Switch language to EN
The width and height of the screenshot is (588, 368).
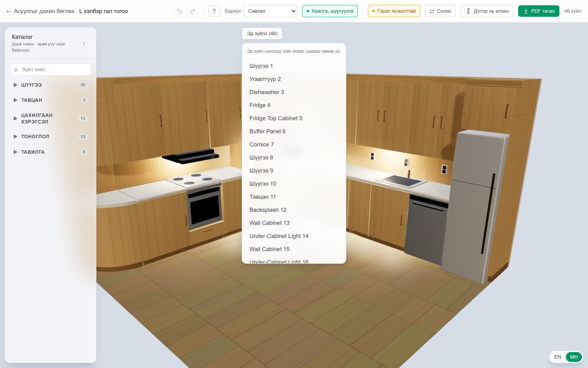(x=558, y=357)
